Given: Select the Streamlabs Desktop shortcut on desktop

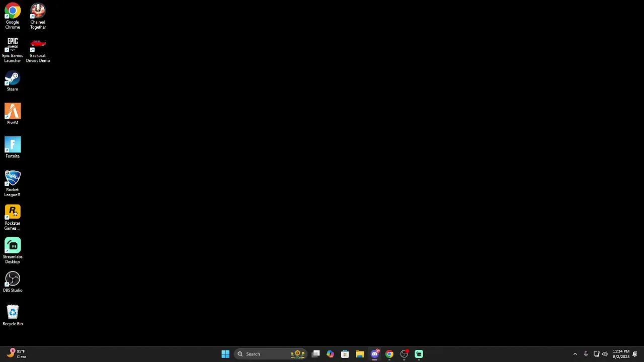Looking at the screenshot, I should [x=13, y=251].
